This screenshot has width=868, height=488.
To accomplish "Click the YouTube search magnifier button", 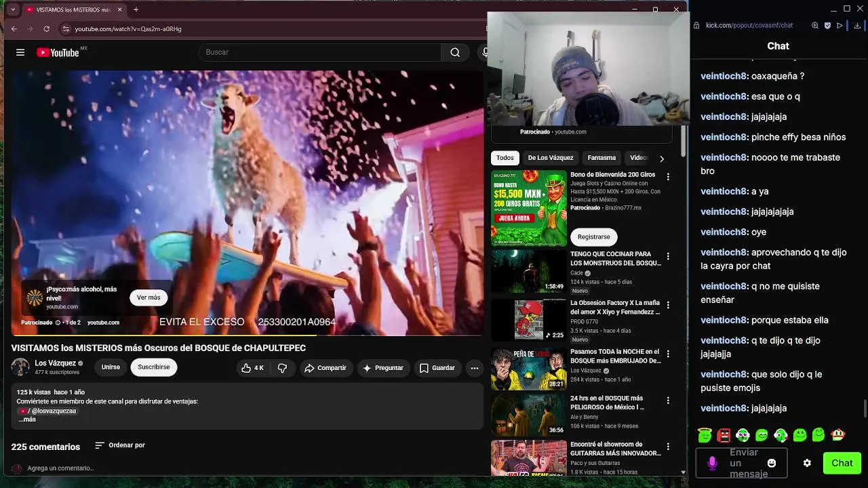I will (455, 52).
